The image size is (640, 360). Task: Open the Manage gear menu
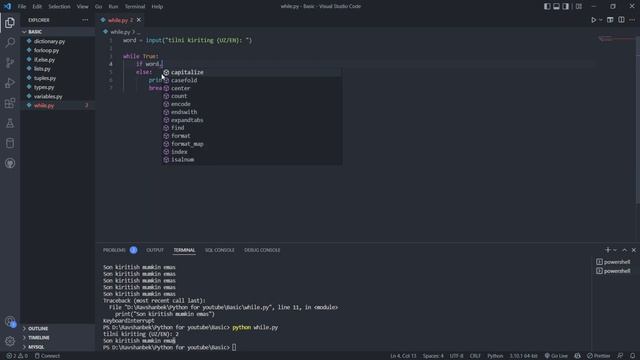[10, 341]
